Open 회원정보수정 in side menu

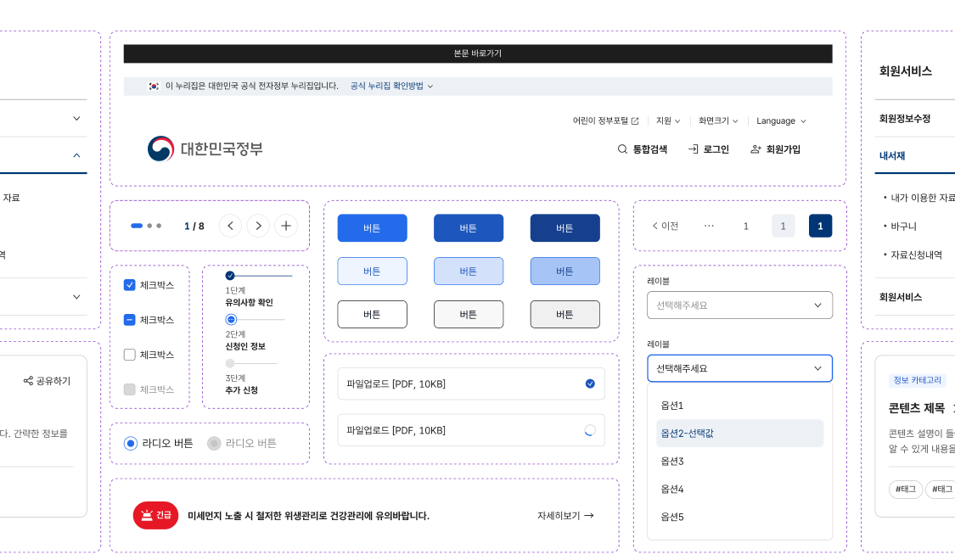[904, 119]
